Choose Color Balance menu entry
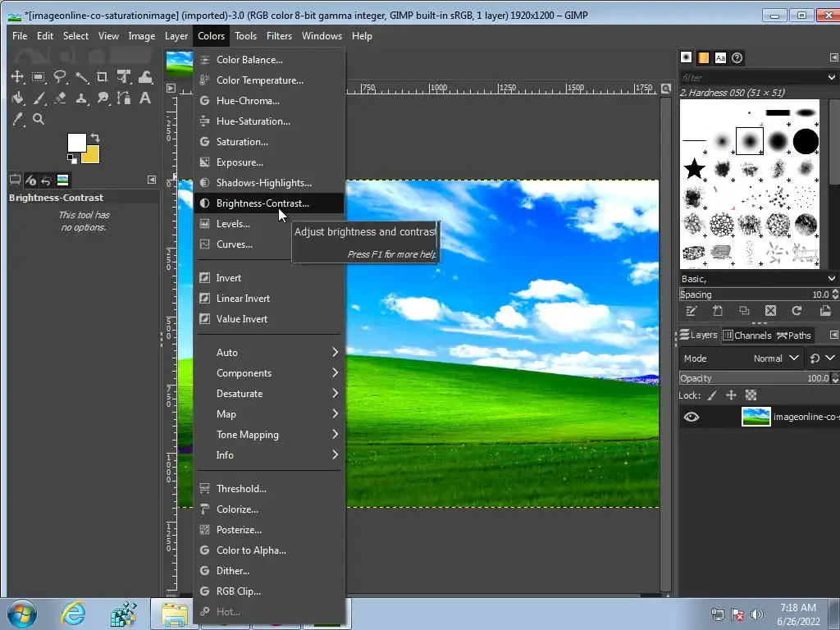The image size is (840, 630). [269, 59]
